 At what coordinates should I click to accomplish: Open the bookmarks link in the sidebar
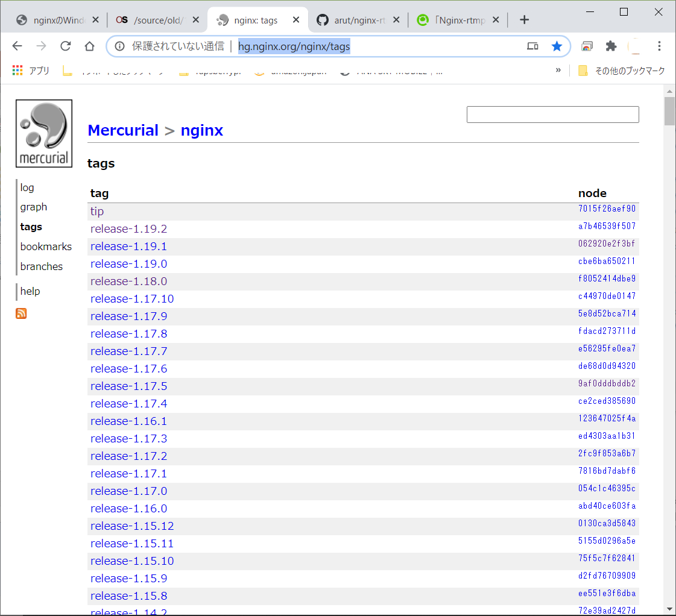(x=46, y=247)
